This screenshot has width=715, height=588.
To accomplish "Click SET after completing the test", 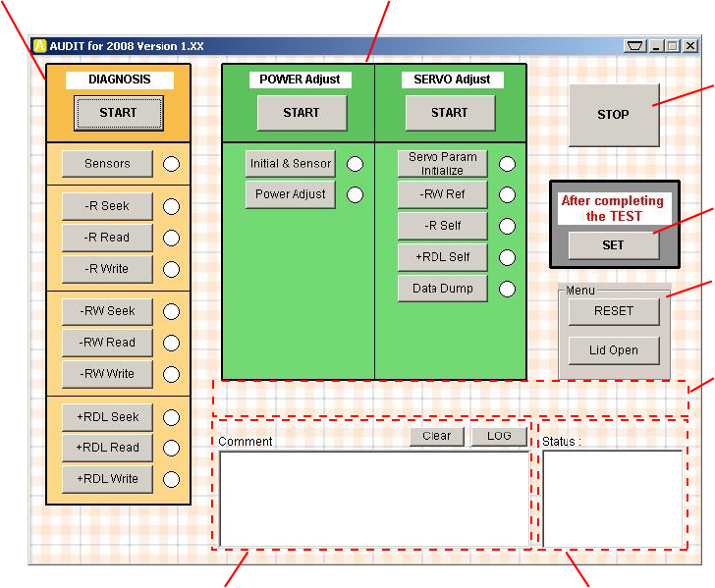I will [614, 245].
